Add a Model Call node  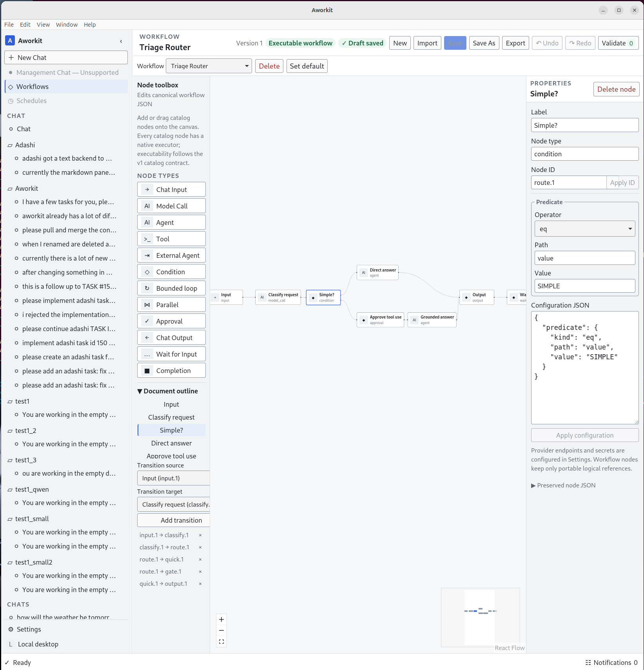(x=171, y=206)
